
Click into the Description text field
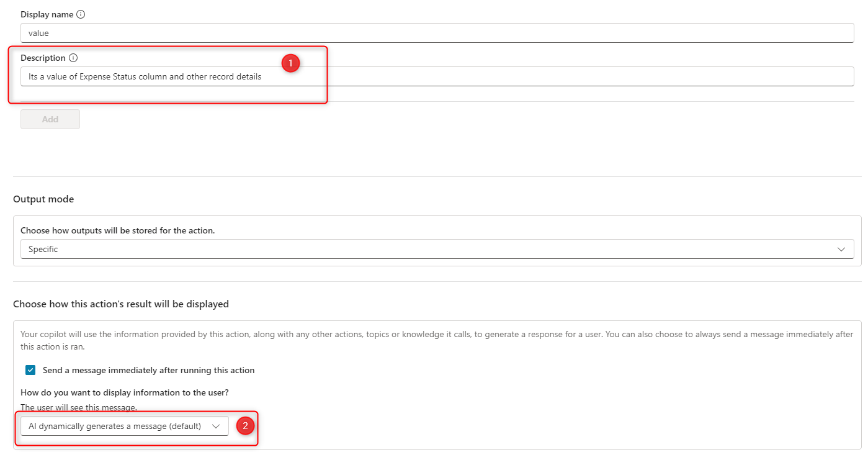tap(437, 77)
